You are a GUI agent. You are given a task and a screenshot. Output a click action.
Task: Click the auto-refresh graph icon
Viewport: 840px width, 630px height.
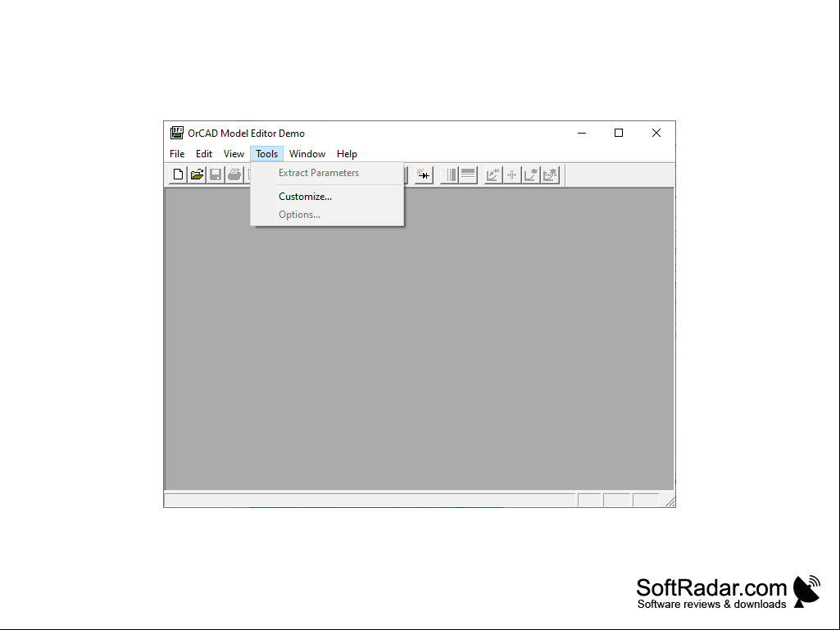pos(550,174)
